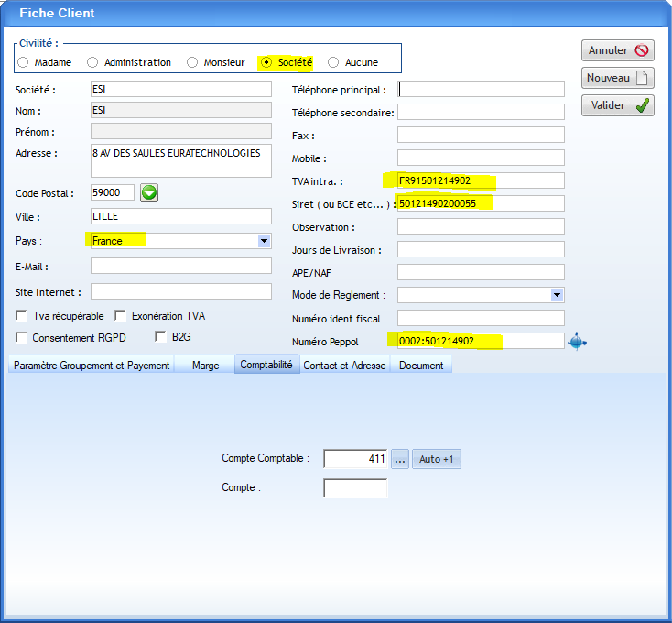Check the Exonération TVA box

pos(120,316)
